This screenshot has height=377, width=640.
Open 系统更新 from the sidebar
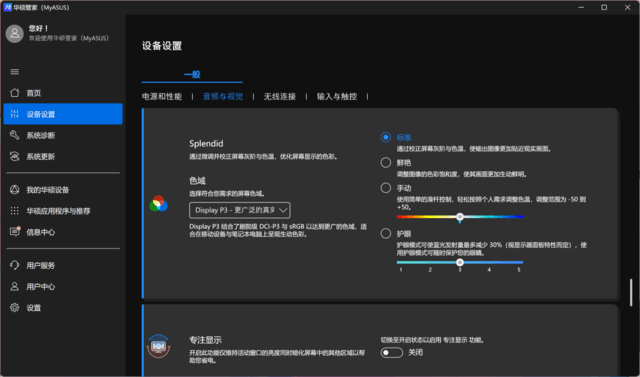(x=63, y=157)
